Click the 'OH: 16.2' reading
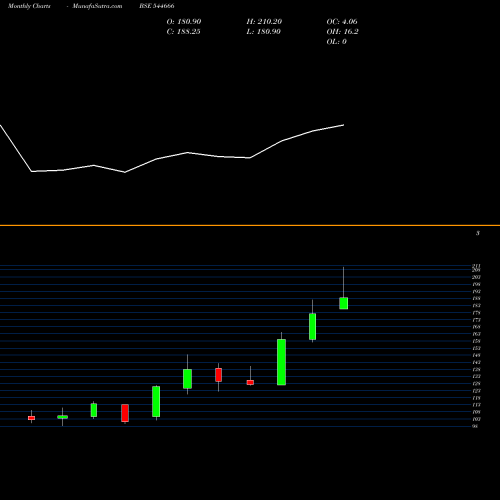The image size is (500, 500). [342, 32]
